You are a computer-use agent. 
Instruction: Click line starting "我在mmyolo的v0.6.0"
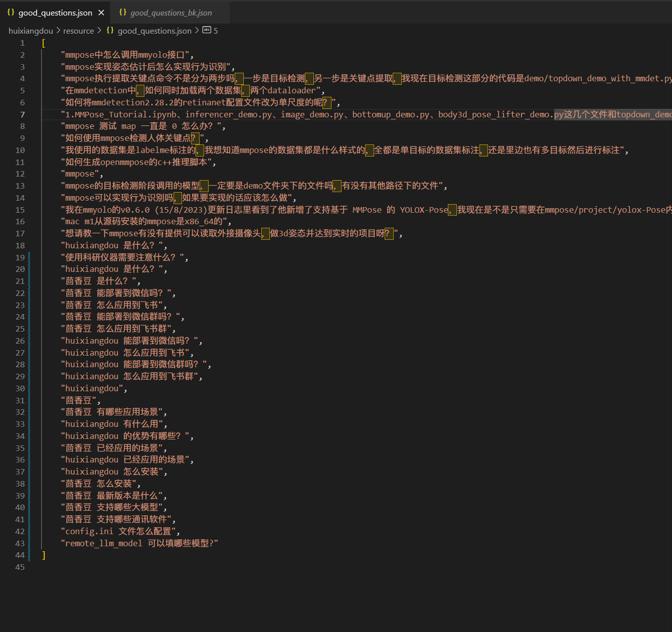(366, 210)
